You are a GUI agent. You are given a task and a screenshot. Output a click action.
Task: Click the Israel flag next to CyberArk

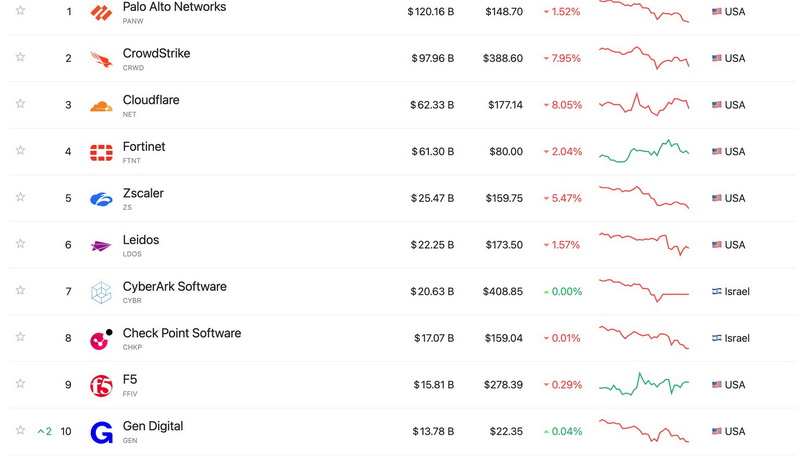[716, 292]
